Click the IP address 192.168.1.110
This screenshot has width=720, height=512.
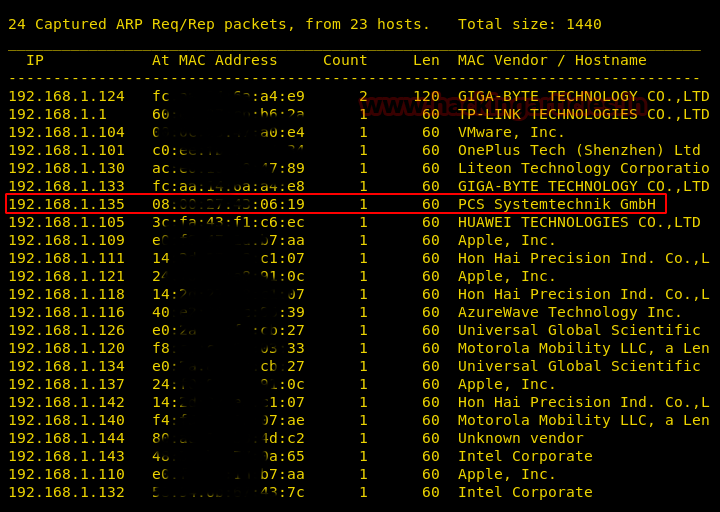pyautogui.click(x=67, y=474)
